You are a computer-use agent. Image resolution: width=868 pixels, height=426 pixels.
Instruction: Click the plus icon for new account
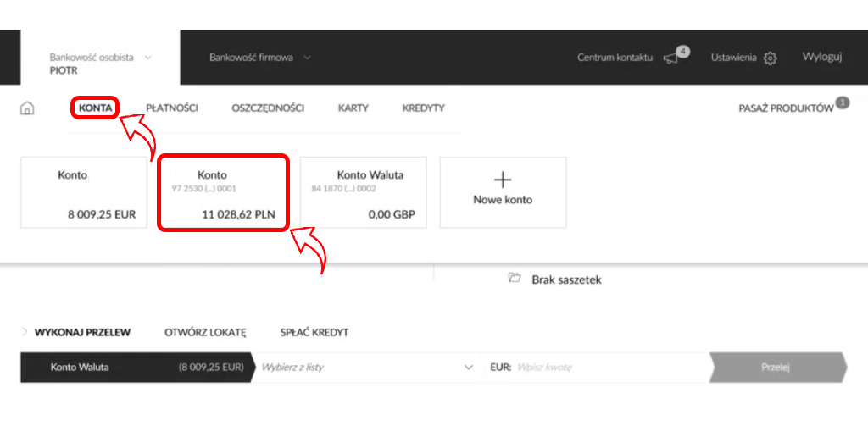(503, 180)
